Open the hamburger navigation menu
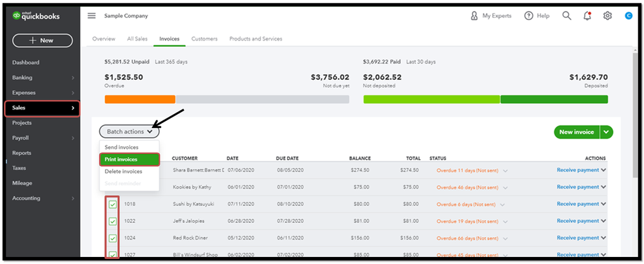The image size is (644, 264). (x=92, y=15)
